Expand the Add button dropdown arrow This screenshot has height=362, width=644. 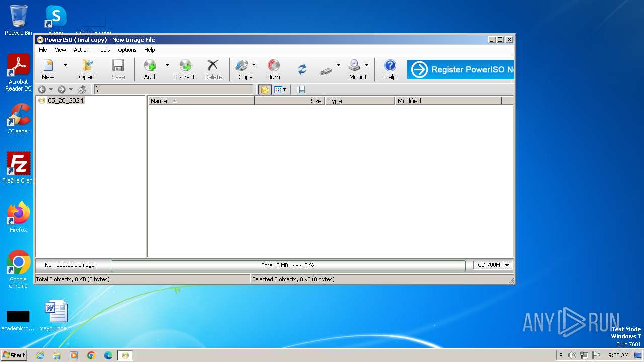(x=167, y=65)
